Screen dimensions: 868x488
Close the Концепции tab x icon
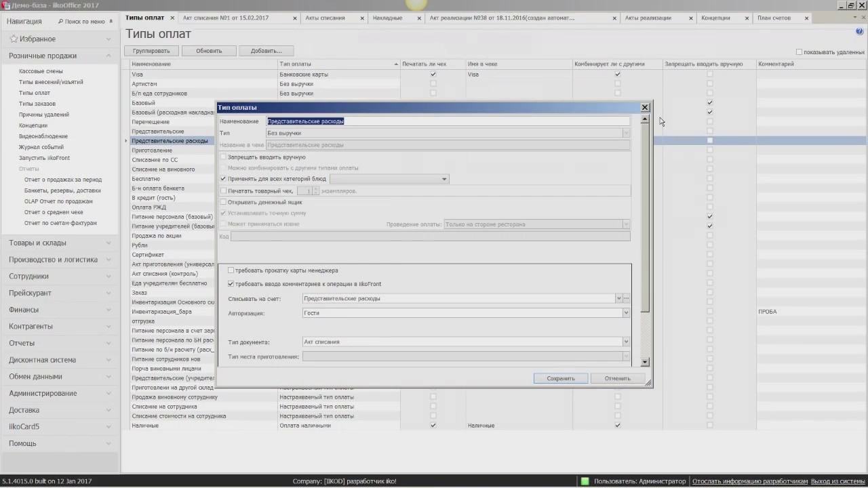click(747, 18)
